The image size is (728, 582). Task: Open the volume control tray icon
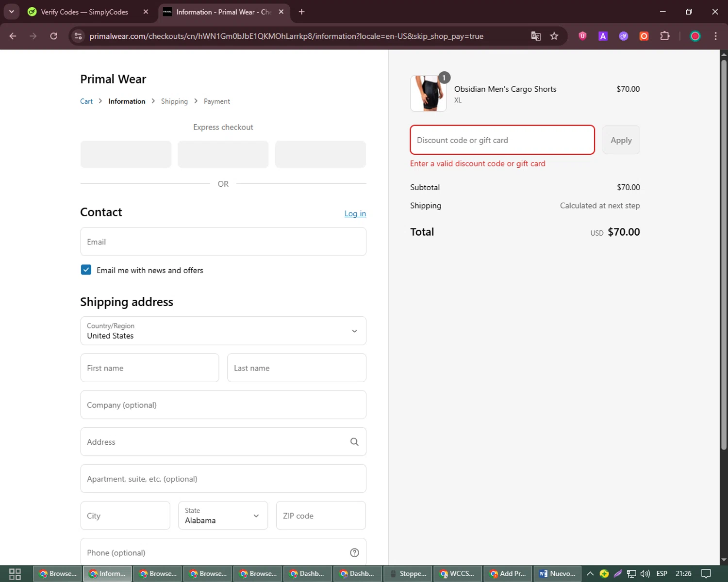tap(645, 574)
